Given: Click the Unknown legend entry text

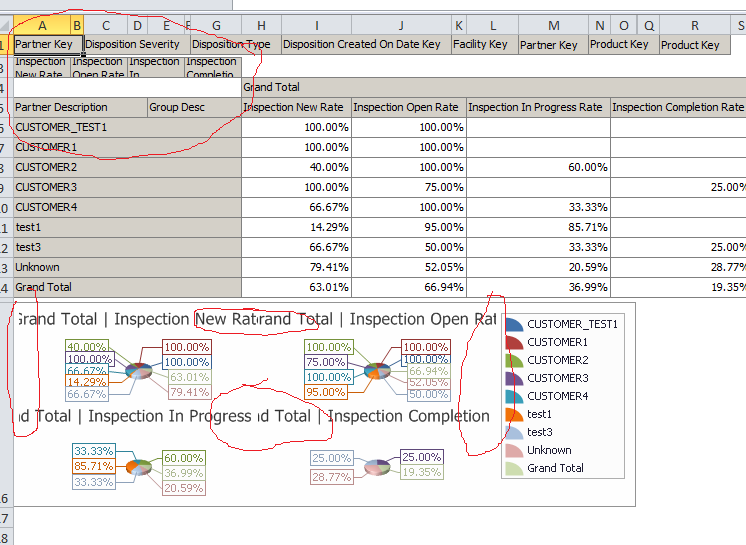Looking at the screenshot, I should [x=549, y=450].
